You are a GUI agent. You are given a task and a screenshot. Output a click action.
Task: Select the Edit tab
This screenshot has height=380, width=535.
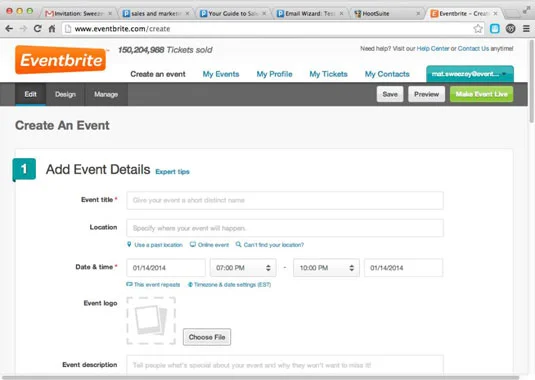30,94
